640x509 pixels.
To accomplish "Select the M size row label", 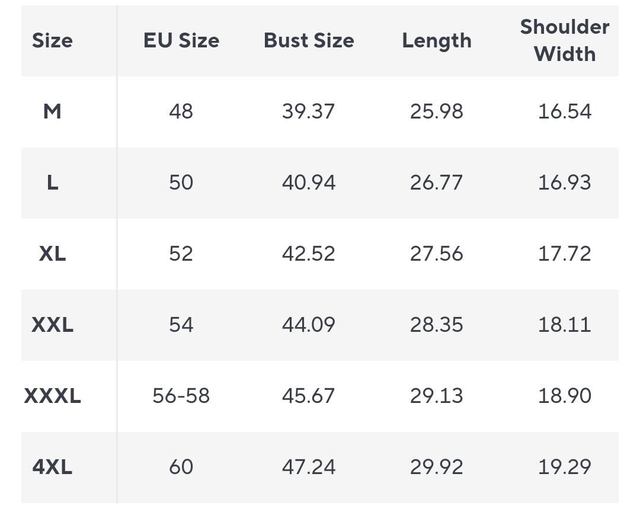I will (52, 111).
